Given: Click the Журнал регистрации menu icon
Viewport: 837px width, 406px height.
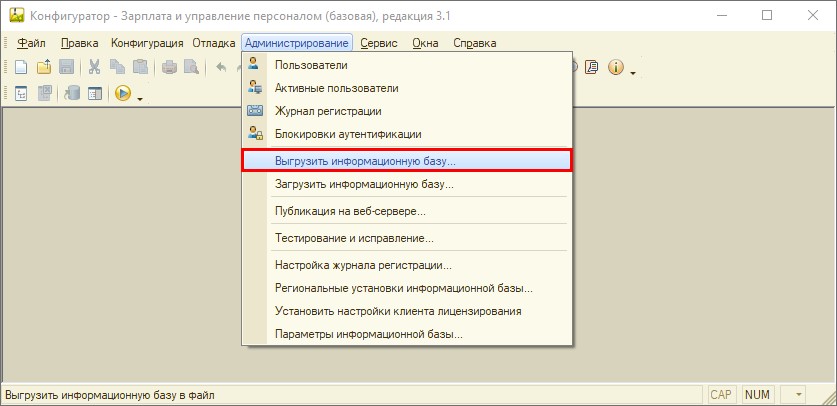Looking at the screenshot, I should (x=255, y=111).
